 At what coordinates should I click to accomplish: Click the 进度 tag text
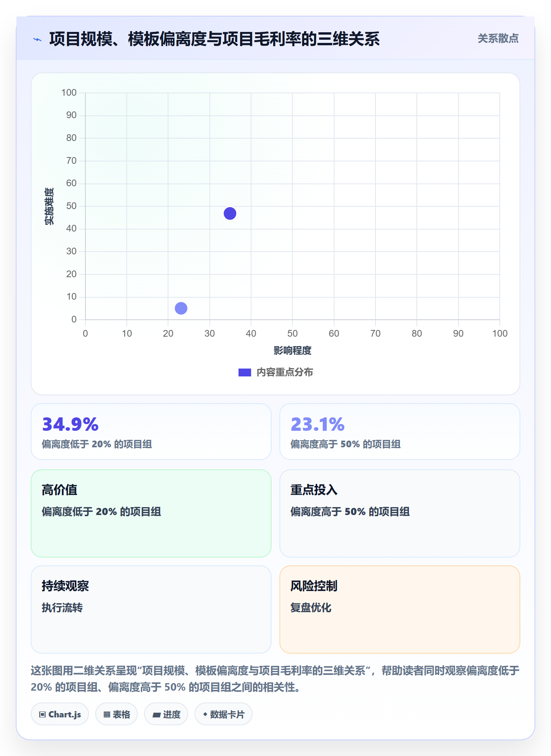point(172,714)
